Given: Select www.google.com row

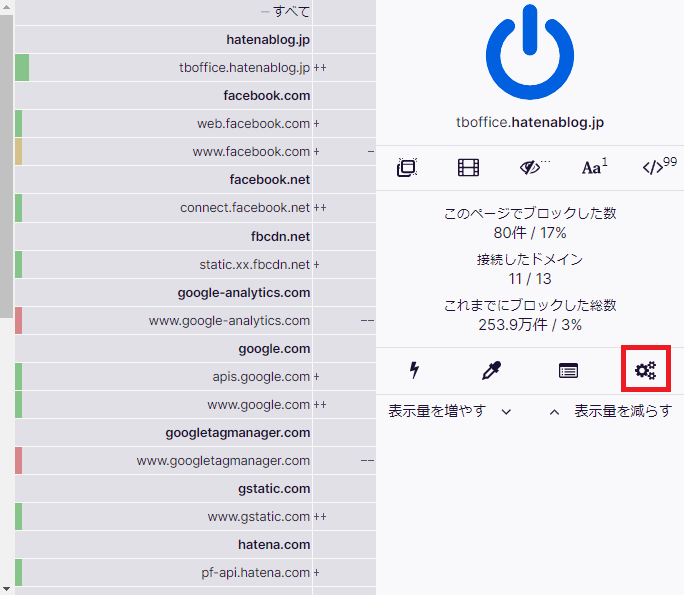Looking at the screenshot, I should tap(195, 404).
